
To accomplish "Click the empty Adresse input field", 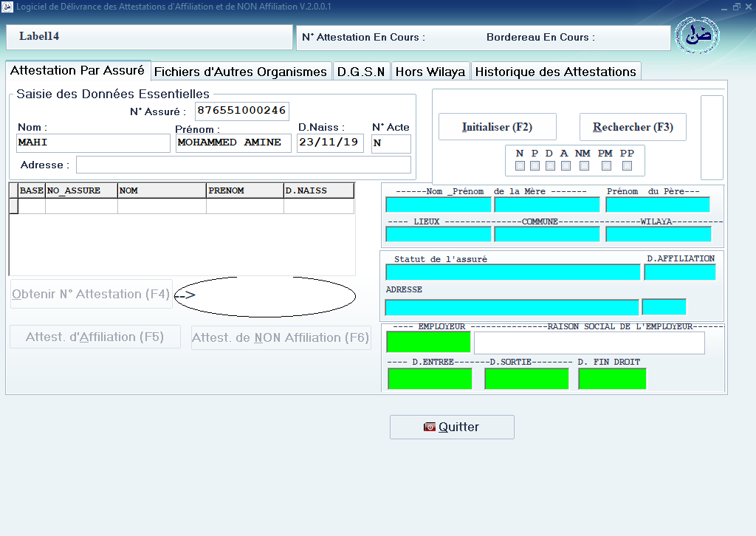I will (x=244, y=165).
